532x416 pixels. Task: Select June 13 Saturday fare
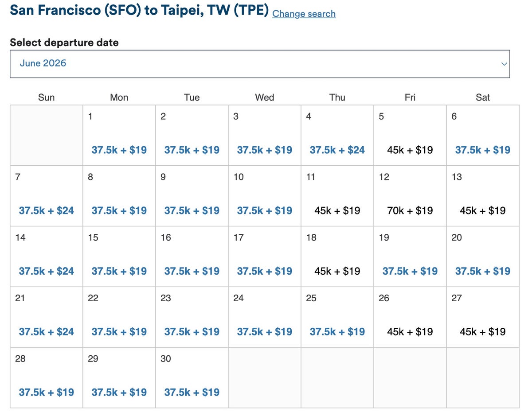(482, 210)
